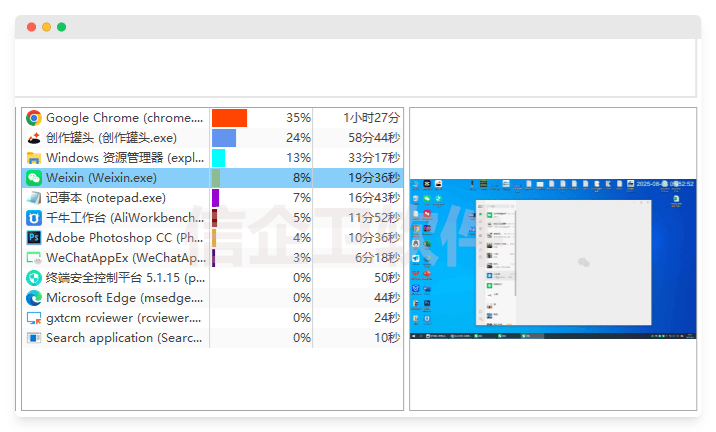716x432 pixels.
Task: Click the Windows 资源管理器 folder icon
Action: click(x=34, y=158)
